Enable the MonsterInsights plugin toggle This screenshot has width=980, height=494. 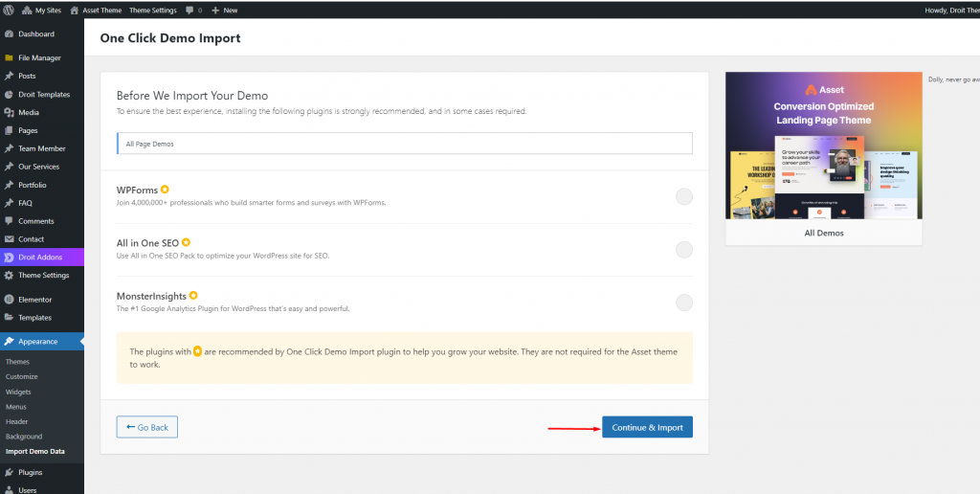pyautogui.click(x=683, y=303)
